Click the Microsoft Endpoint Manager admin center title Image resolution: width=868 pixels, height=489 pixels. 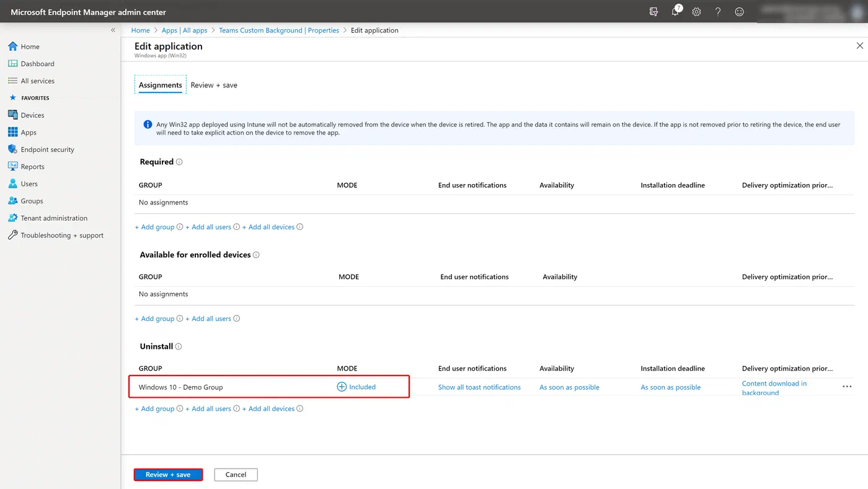(x=89, y=12)
